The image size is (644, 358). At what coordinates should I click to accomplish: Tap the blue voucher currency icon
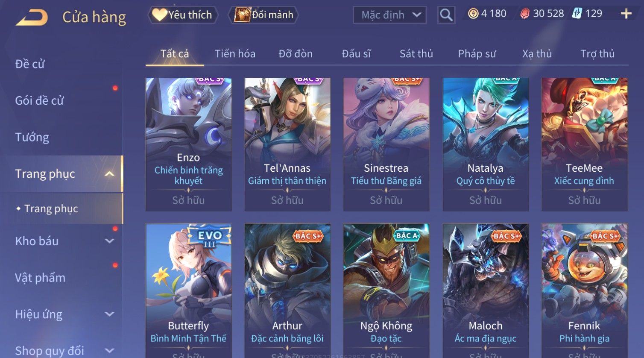click(x=577, y=14)
